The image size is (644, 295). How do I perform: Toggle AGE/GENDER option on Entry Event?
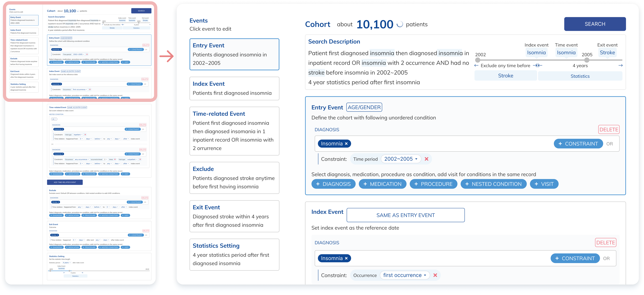[x=364, y=107]
